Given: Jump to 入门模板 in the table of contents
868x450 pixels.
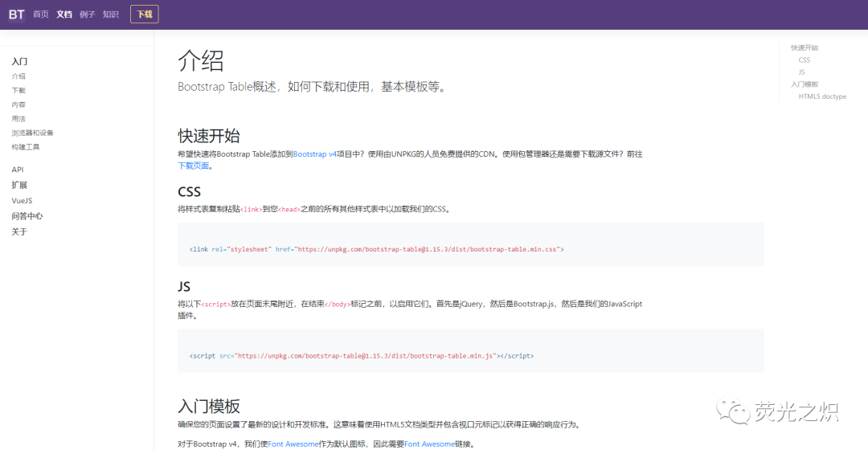Looking at the screenshot, I should point(805,84).
